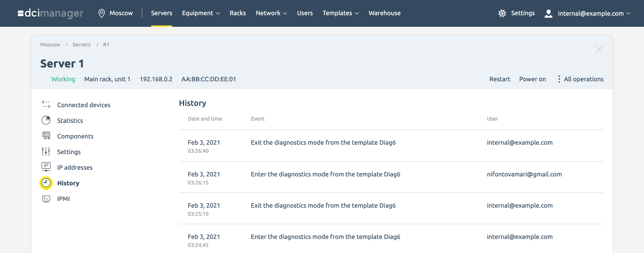Open the Racks section
644x253 pixels.
(x=237, y=13)
